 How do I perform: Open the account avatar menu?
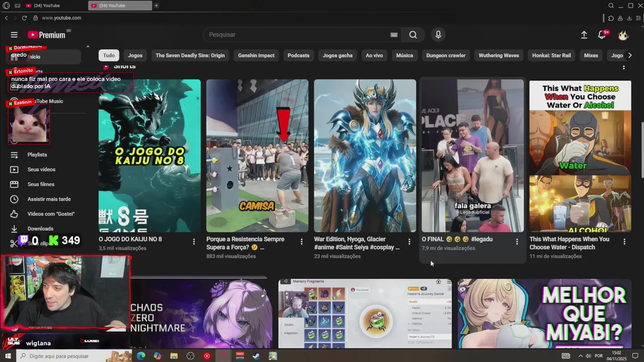click(623, 35)
